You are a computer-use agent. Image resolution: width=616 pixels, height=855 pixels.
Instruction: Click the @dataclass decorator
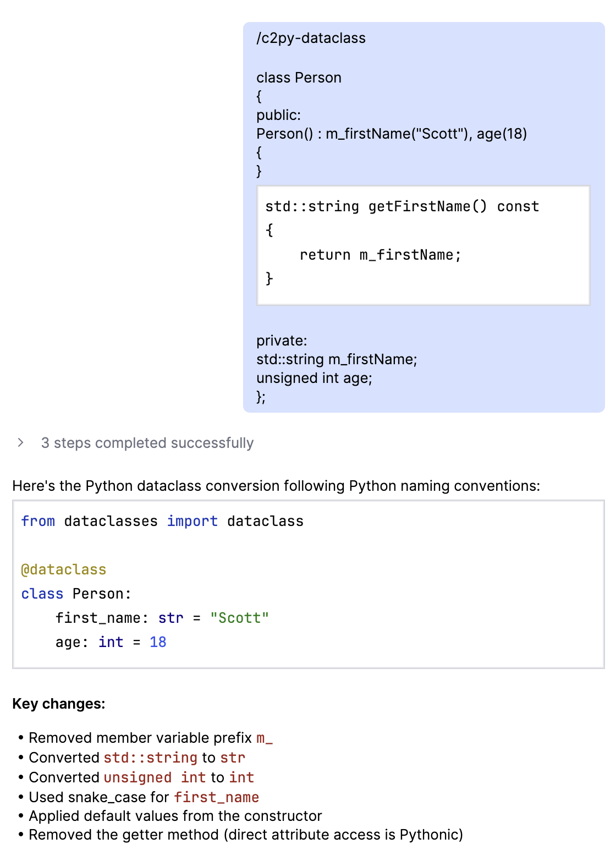[64, 569]
